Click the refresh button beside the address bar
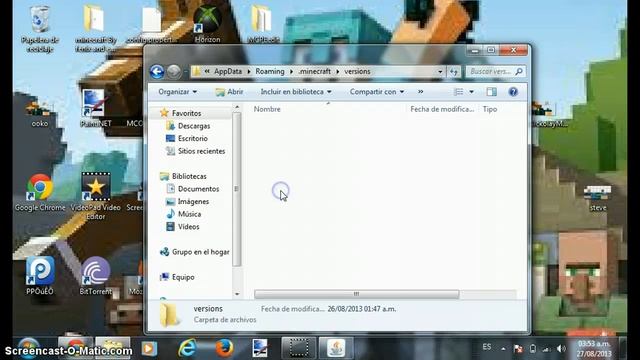 tap(454, 72)
